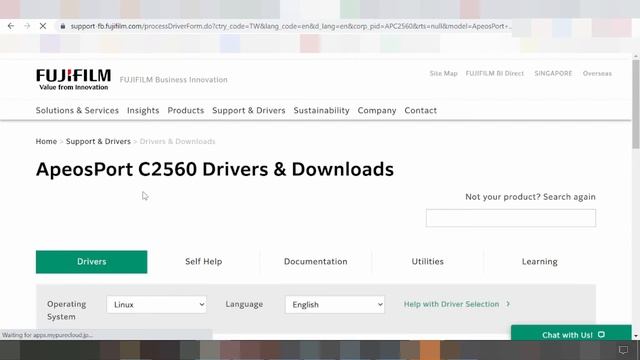This screenshot has height=360, width=640.
Task: Click the Overseas link
Action: point(597,73)
